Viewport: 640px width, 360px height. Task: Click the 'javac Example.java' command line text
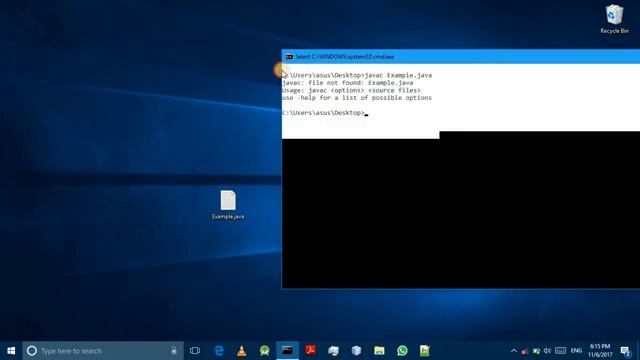click(398, 76)
